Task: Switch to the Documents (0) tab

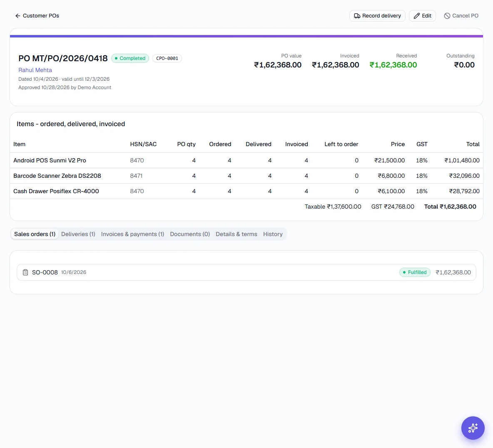Action: pos(190,234)
